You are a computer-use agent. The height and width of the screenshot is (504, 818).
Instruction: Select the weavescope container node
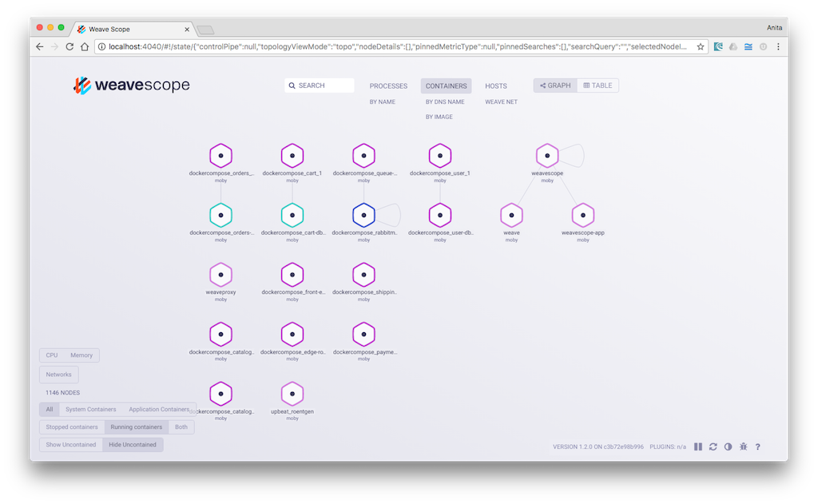pyautogui.click(x=547, y=156)
